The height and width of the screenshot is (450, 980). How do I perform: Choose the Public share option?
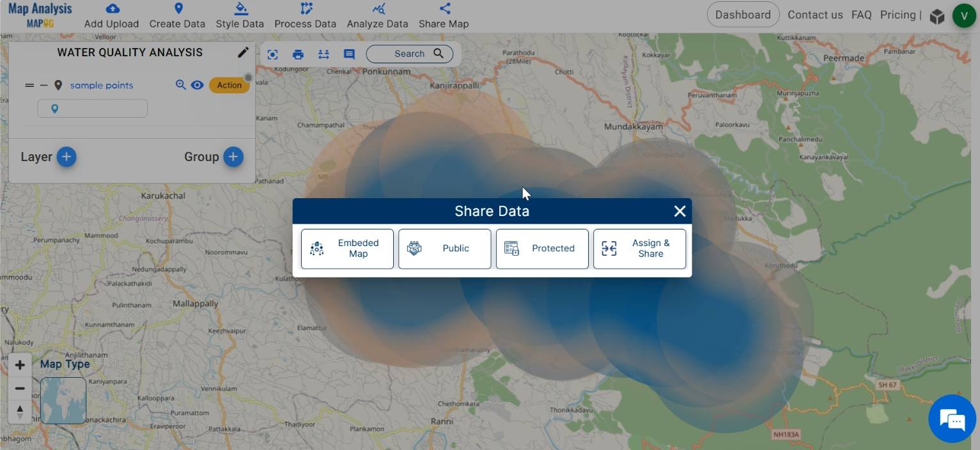pos(444,249)
